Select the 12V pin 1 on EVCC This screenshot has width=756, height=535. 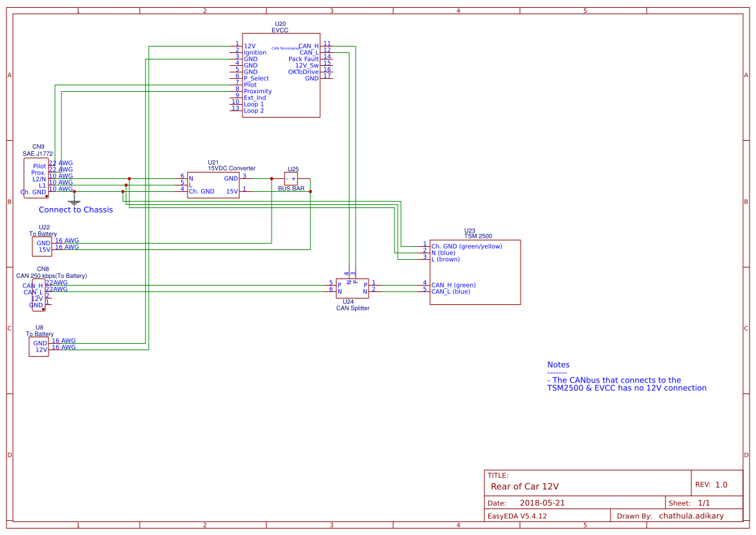click(x=250, y=46)
